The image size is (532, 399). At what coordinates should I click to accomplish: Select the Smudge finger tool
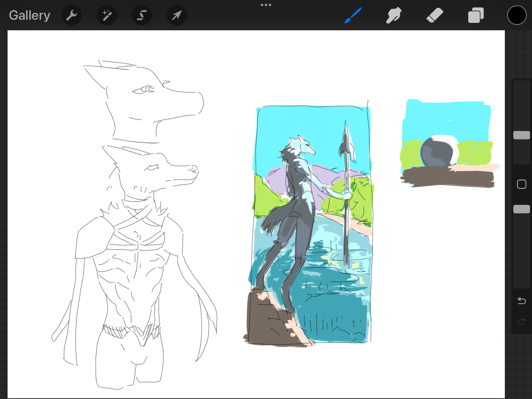[x=394, y=15]
